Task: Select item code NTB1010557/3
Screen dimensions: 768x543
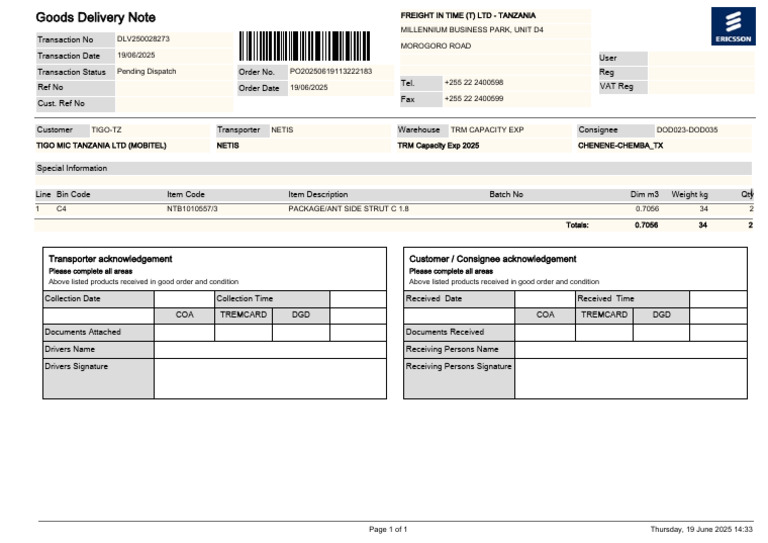Action: (192, 209)
